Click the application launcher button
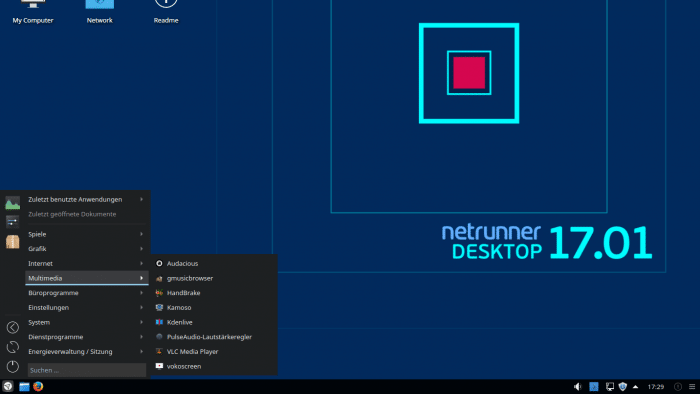Image resolution: width=700 pixels, height=394 pixels. [x=8, y=386]
